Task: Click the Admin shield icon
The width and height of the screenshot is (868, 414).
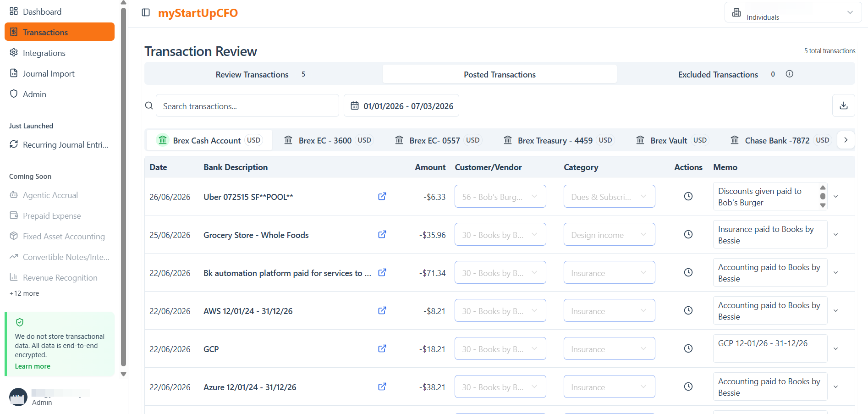Action: coord(14,94)
